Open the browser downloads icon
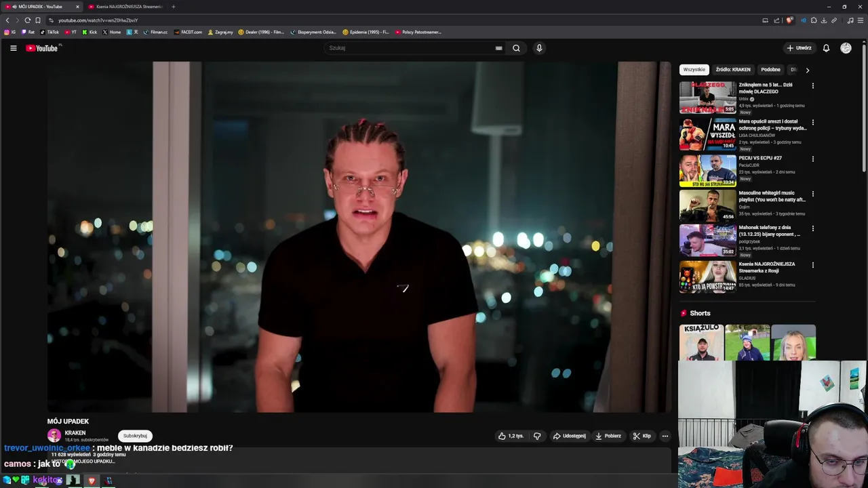868x488 pixels. coord(824,20)
